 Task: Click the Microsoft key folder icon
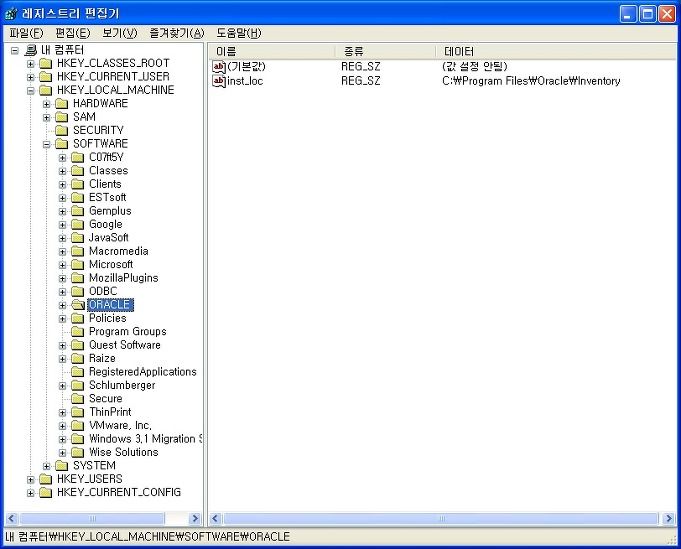pyautogui.click(x=78, y=265)
